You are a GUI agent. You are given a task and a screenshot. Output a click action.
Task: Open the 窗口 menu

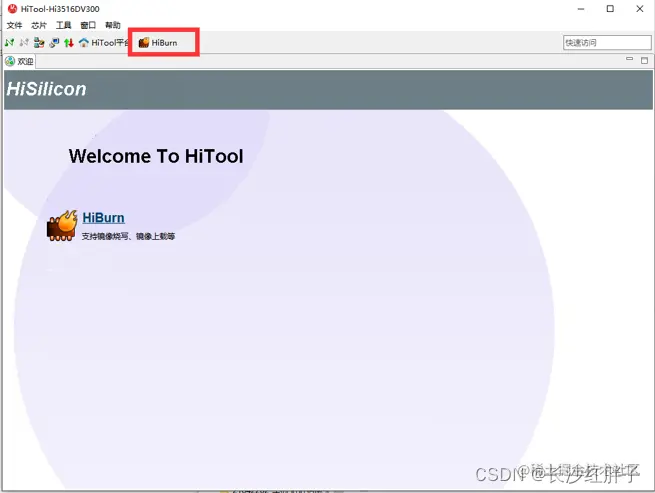[88, 25]
